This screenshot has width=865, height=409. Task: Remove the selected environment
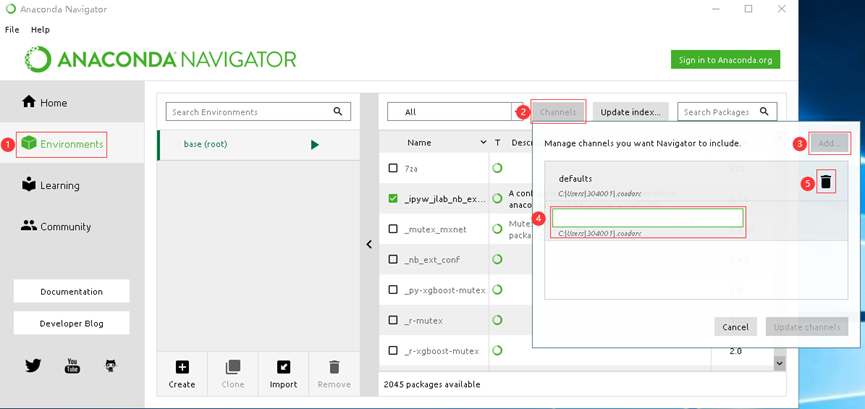334,374
